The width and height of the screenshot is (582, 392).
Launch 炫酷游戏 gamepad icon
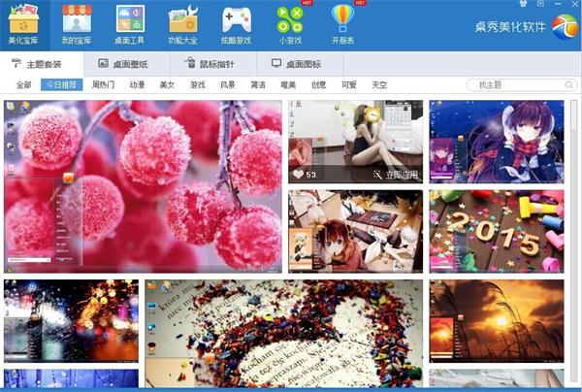point(236,18)
